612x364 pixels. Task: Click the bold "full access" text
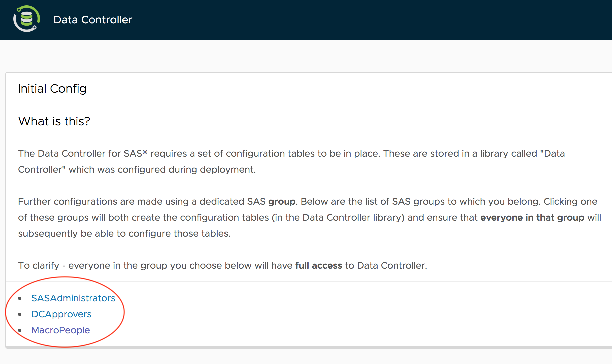[319, 266]
